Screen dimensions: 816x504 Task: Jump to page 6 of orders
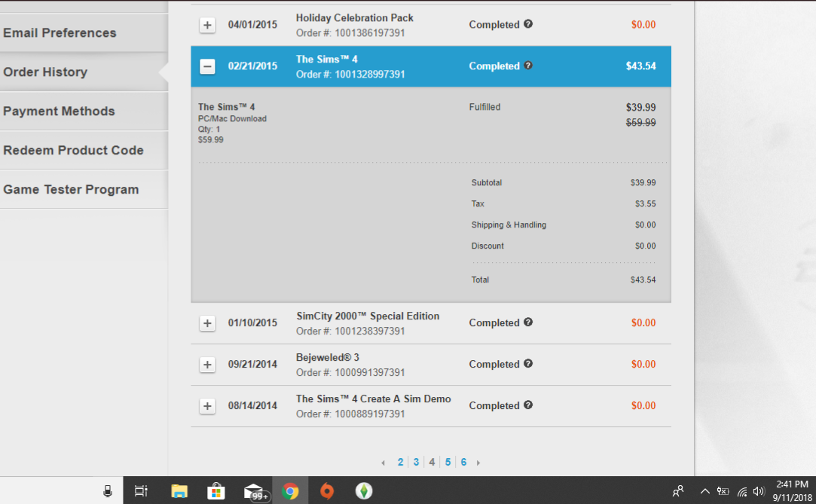[x=463, y=462]
